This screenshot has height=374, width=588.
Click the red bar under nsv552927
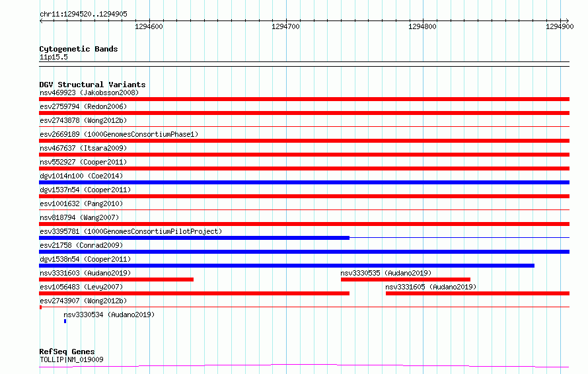(x=304, y=168)
